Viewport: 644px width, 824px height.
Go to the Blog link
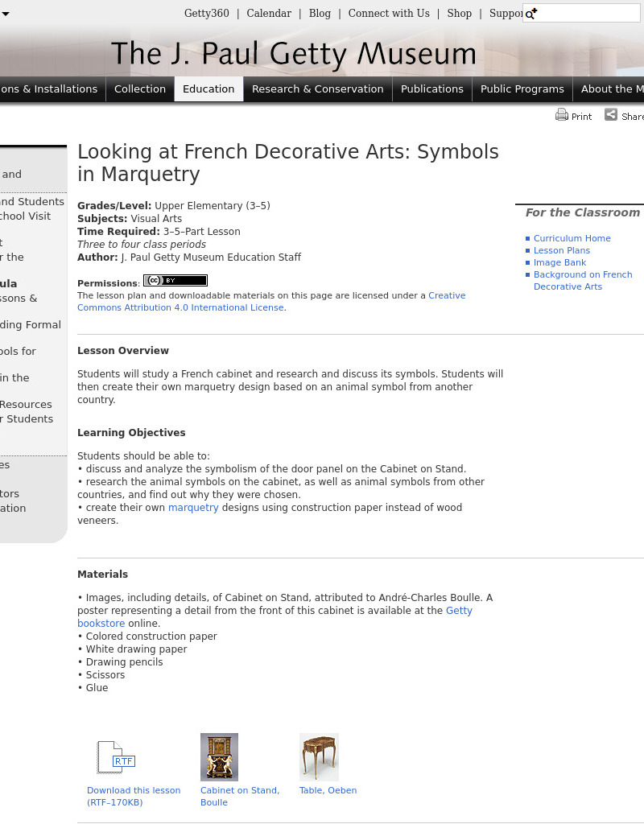tap(320, 13)
